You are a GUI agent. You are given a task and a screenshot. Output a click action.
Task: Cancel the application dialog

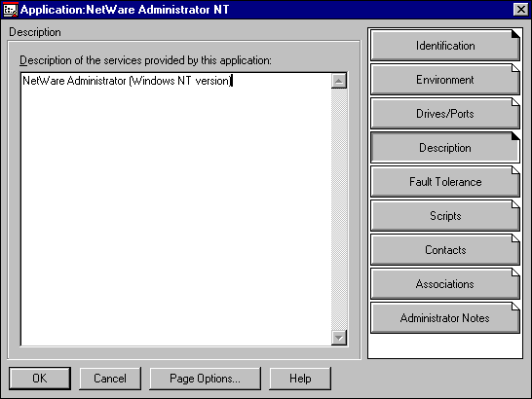click(x=110, y=379)
